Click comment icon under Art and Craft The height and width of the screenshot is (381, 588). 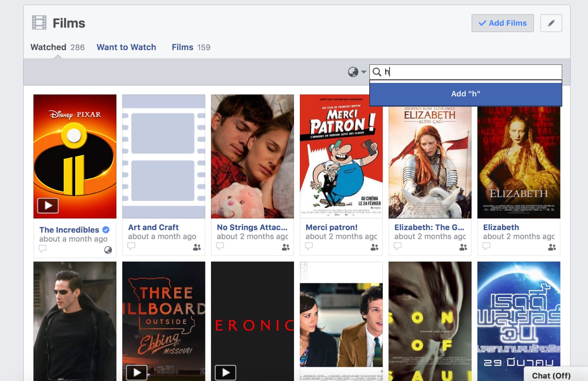click(131, 246)
